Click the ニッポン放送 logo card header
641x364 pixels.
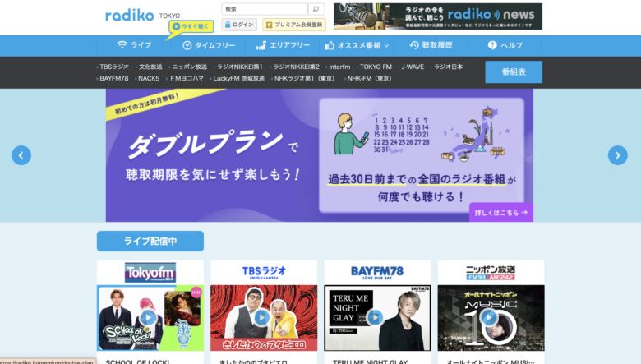(491, 273)
